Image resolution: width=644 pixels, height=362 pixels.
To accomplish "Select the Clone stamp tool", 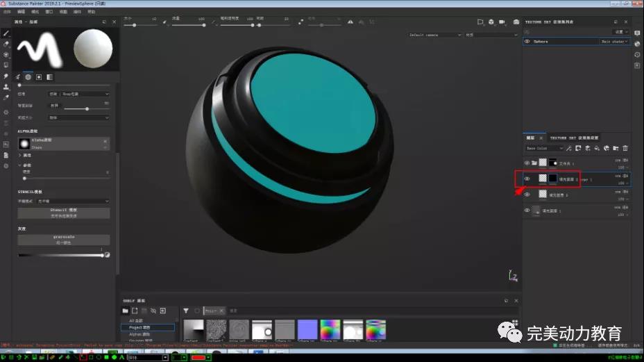I will (x=6, y=87).
